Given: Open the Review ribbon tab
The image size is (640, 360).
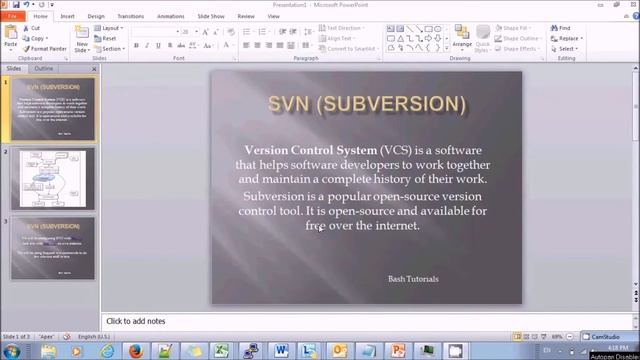Looking at the screenshot, I should click(246, 16).
